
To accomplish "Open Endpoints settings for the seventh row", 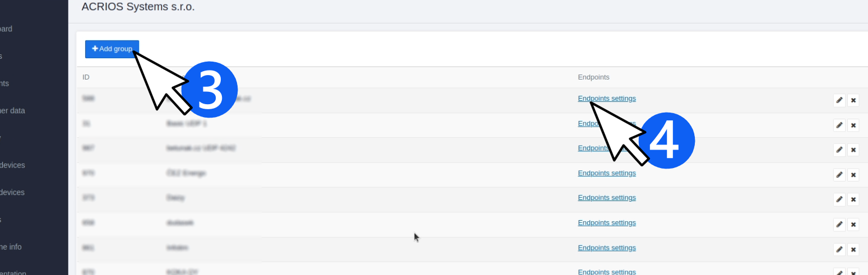I will 607,248.
